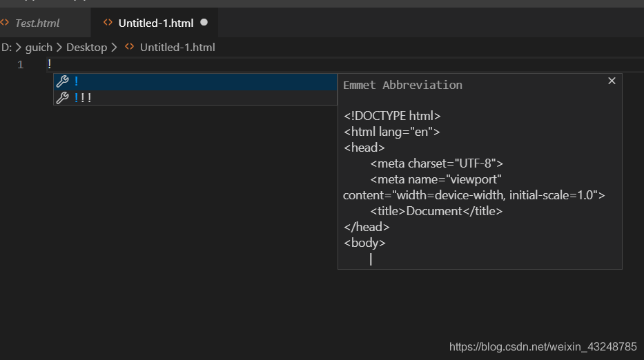Close the Emmet Abbreviation details panel
Image resolution: width=644 pixels, height=360 pixels.
(612, 81)
